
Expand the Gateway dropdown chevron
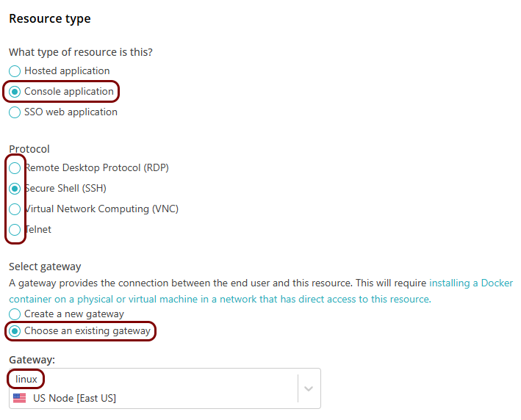(309, 388)
